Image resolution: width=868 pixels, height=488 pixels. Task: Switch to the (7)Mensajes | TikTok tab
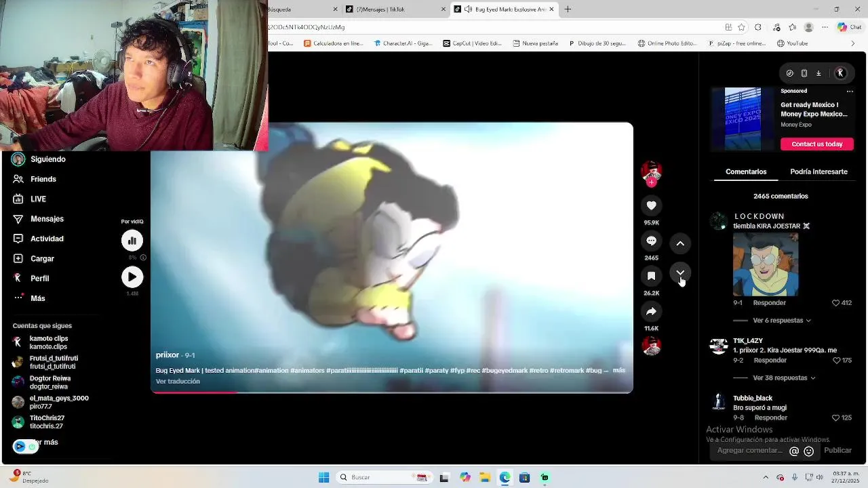click(x=395, y=9)
